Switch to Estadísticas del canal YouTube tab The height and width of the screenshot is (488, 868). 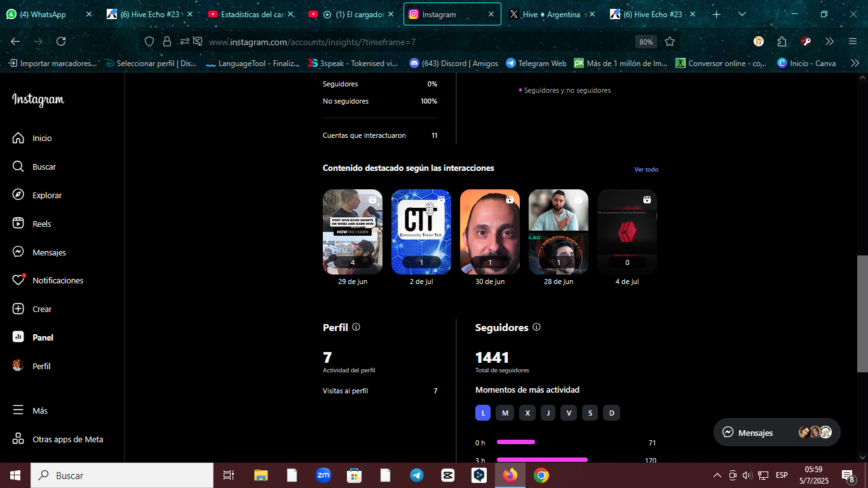coord(252,14)
